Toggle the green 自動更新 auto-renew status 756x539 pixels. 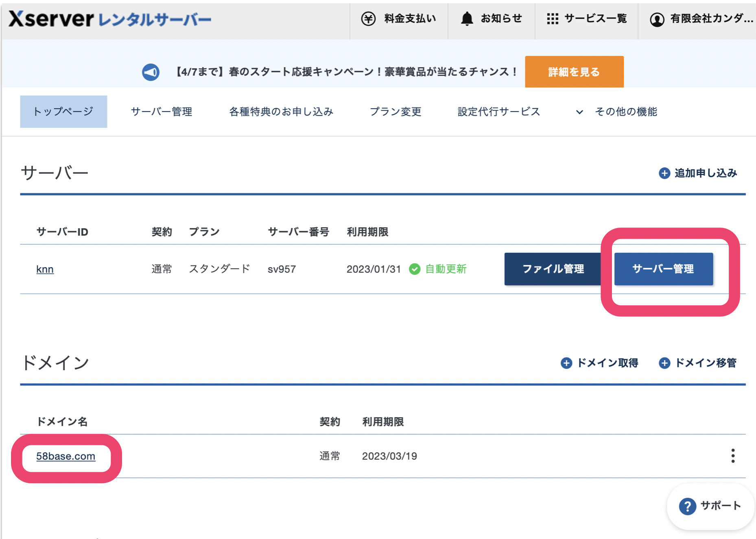coord(438,269)
